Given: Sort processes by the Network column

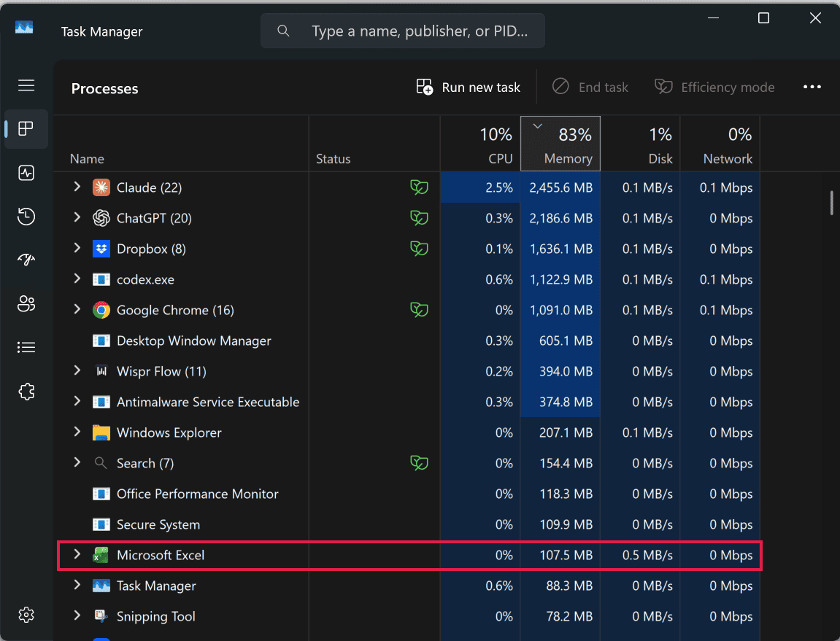Looking at the screenshot, I should [720, 144].
